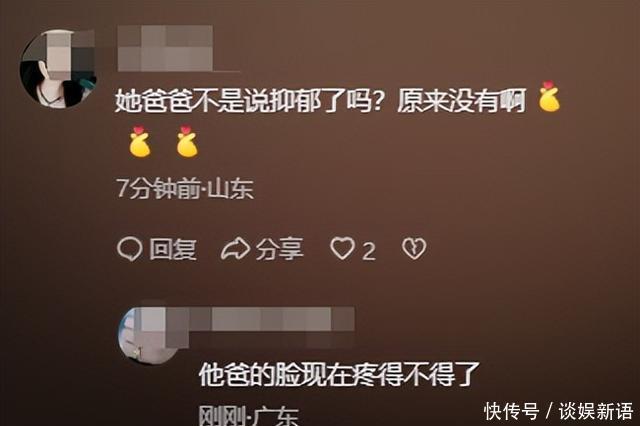The height and width of the screenshot is (426, 640).
Task: Dislike the comment with broken heart icon
Action: (414, 249)
